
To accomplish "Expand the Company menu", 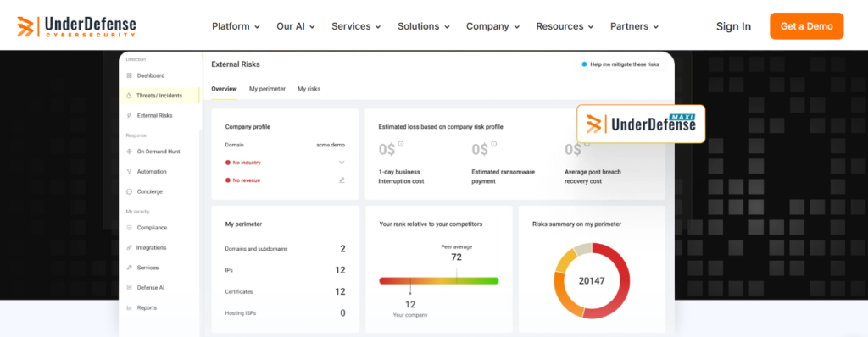I will 492,26.
